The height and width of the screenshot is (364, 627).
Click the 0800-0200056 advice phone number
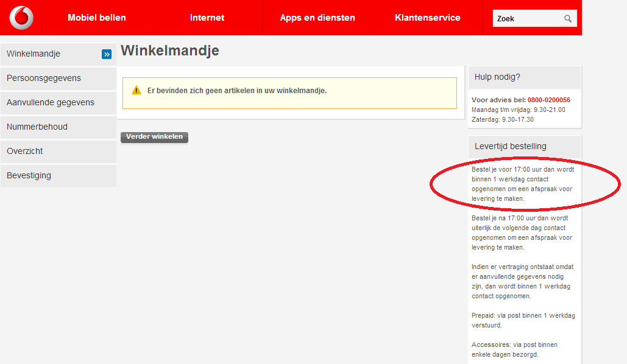(x=549, y=100)
